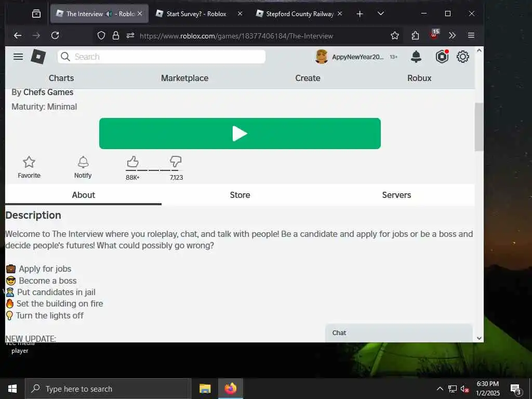Switch to the Servers tab
The image size is (532, 399).
pos(396,195)
